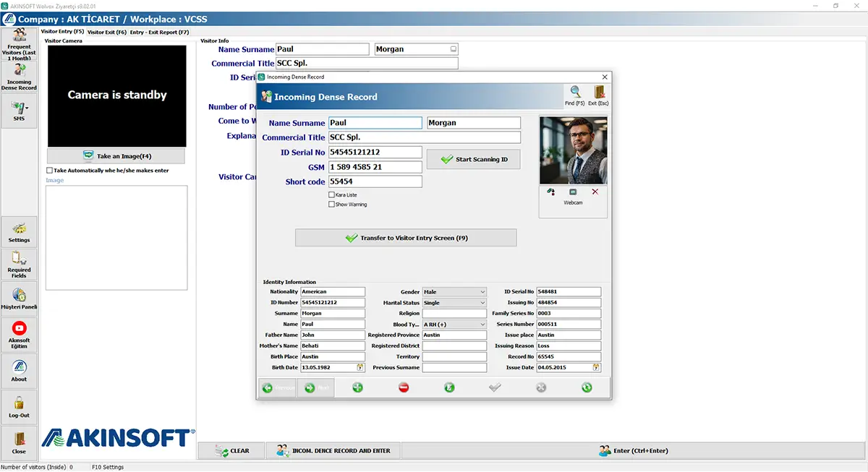This screenshot has width=868, height=472.
Task: Click the refresh record icon
Action: [587, 387]
